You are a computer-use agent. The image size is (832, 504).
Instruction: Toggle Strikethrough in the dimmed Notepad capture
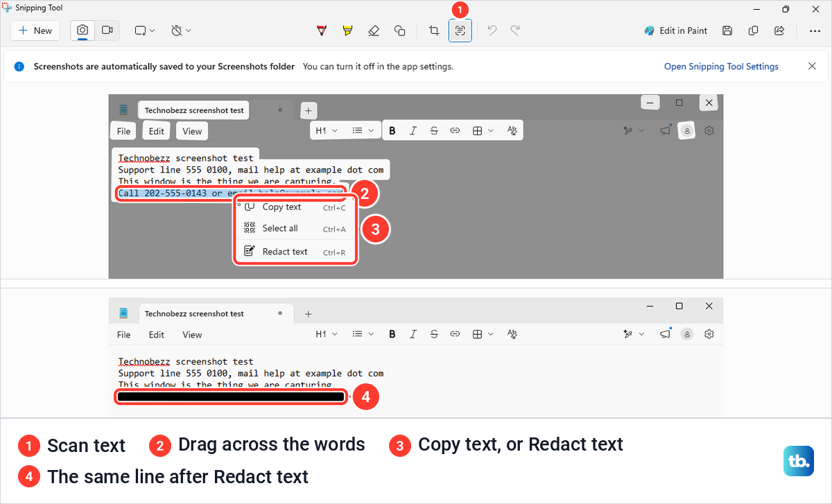(x=434, y=130)
